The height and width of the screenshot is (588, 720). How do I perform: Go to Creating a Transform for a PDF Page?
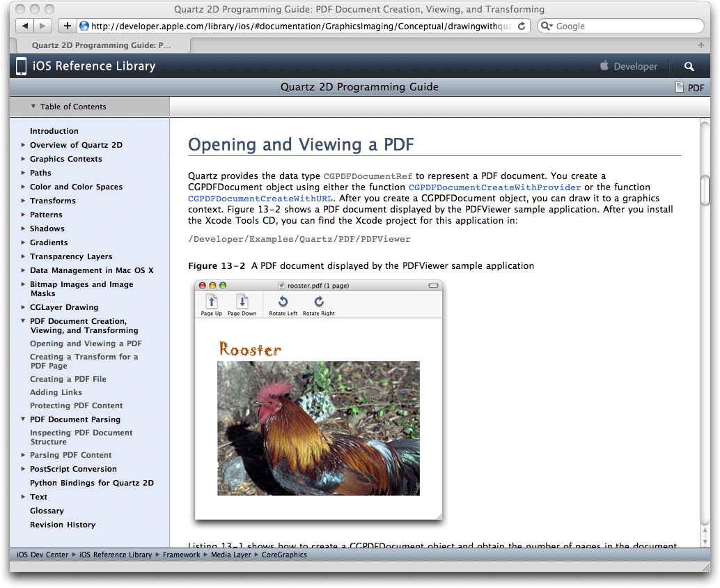84,361
